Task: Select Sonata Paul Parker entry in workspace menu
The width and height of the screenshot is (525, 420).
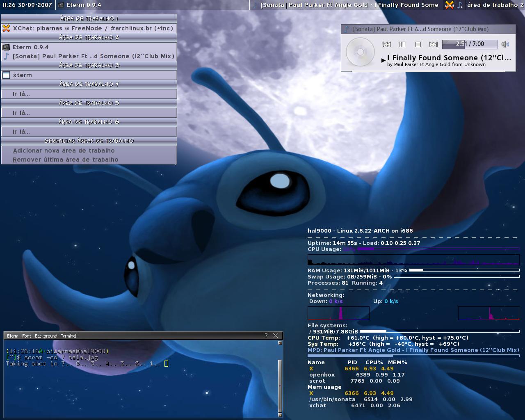Action: 89,56
